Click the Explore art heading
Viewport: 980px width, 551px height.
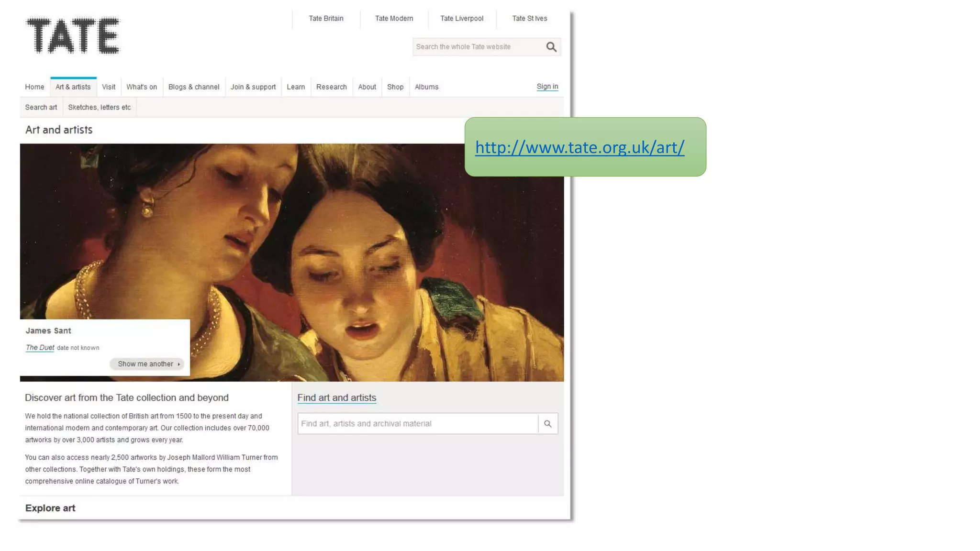(x=50, y=508)
